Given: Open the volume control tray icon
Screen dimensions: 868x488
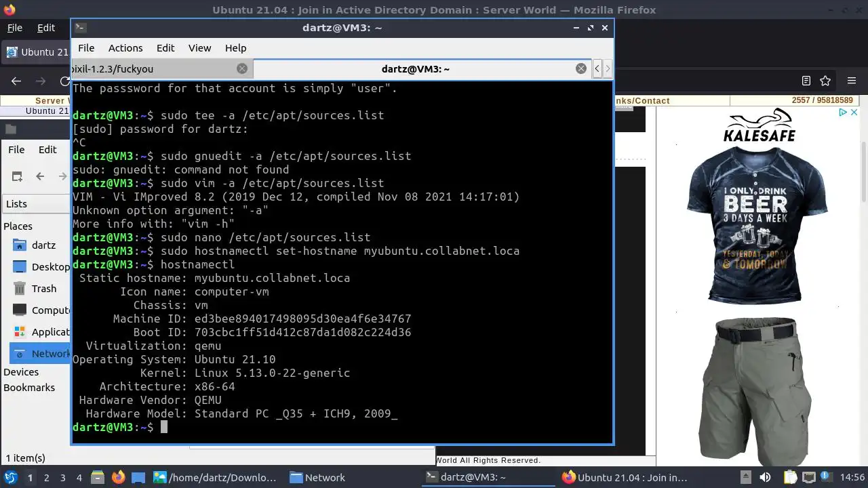Looking at the screenshot, I should (x=766, y=478).
